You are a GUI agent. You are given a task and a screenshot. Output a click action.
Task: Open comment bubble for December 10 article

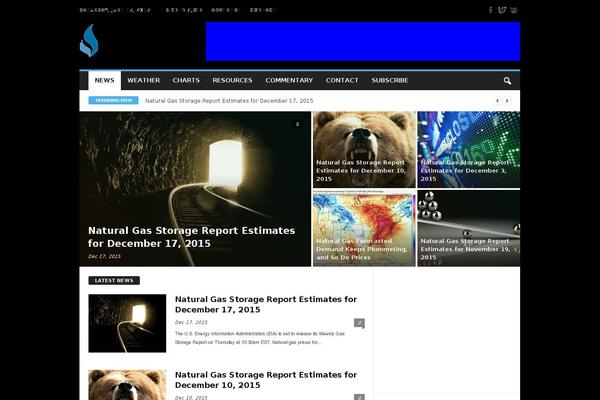(359, 397)
